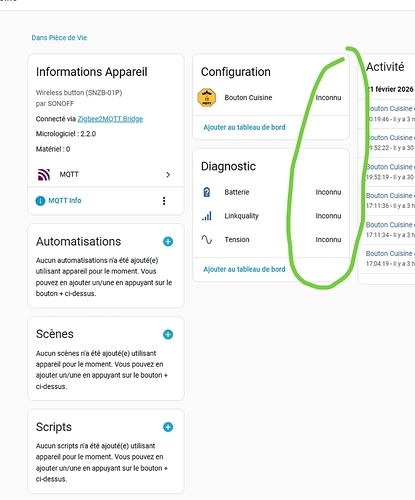
Task: Click the Zigbee2MQTT bee icon for Bouton Cuisine
Action: coord(207,98)
